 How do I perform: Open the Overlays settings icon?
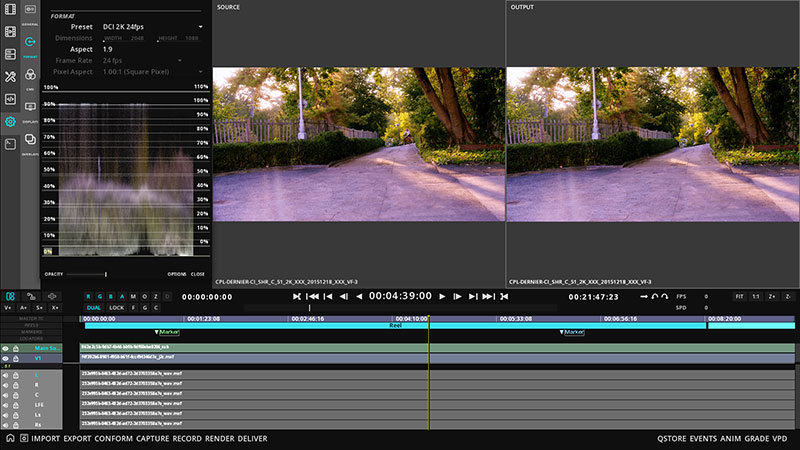pyautogui.click(x=30, y=139)
